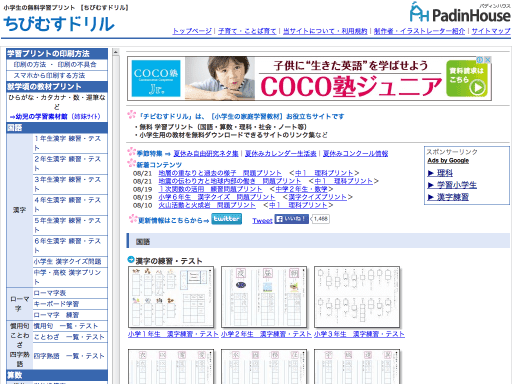
Task: Click the twitter button icon
Action: pyautogui.click(x=227, y=219)
